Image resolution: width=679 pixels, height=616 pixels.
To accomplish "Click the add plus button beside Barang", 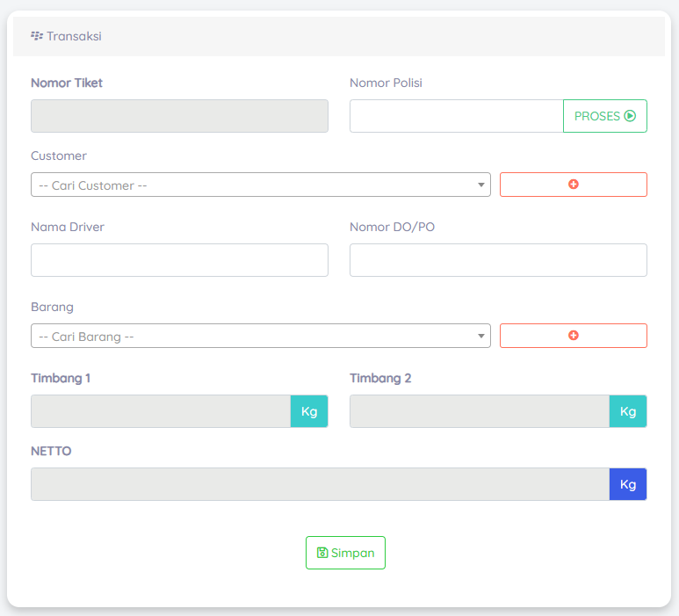I will click(574, 336).
